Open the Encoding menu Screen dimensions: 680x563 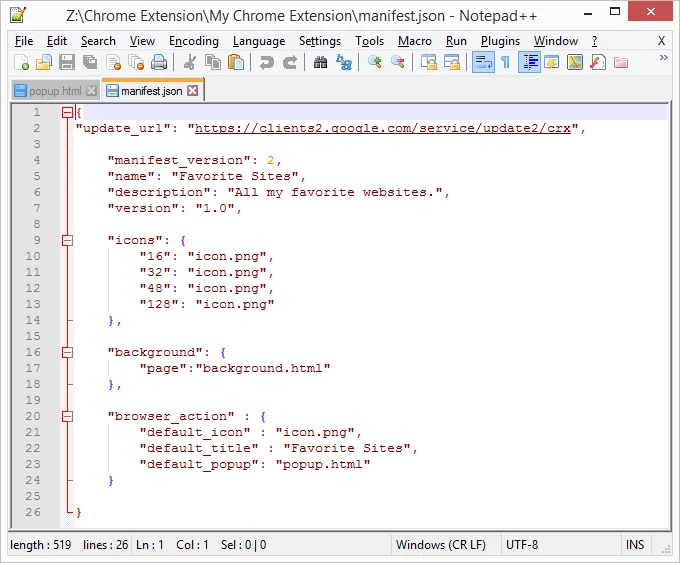pos(194,41)
